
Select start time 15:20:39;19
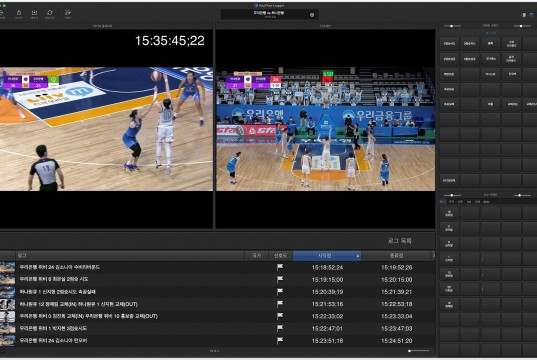tap(327, 292)
